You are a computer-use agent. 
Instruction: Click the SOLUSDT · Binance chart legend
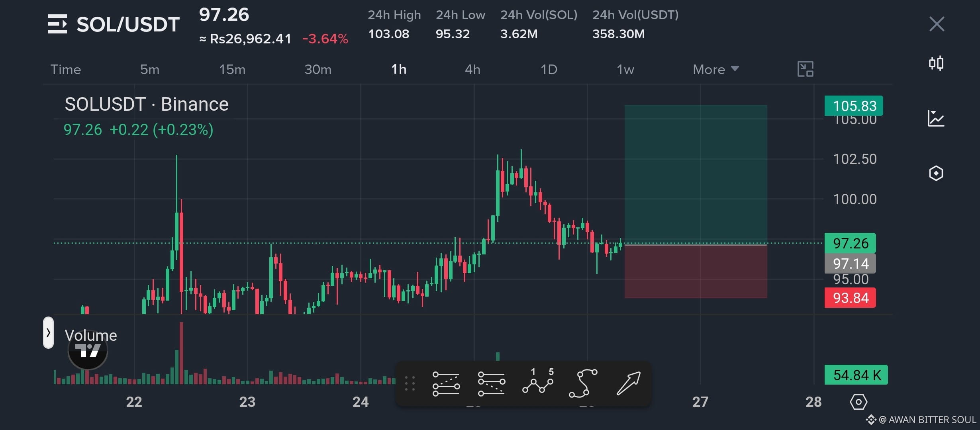point(147,104)
